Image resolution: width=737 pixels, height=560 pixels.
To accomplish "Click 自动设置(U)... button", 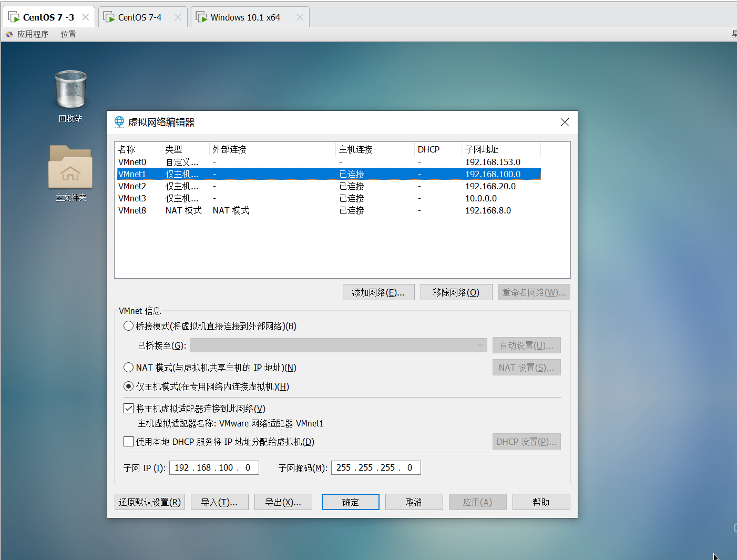I will 527,345.
